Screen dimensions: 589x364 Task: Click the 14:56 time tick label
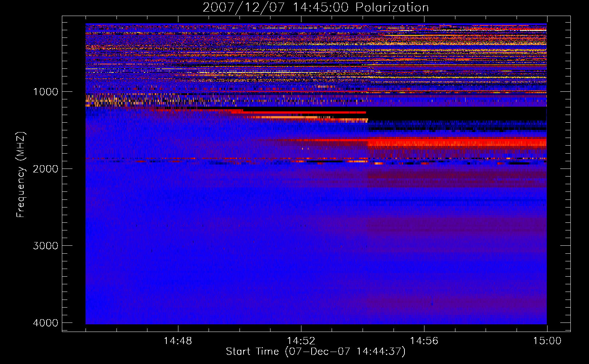click(x=424, y=341)
